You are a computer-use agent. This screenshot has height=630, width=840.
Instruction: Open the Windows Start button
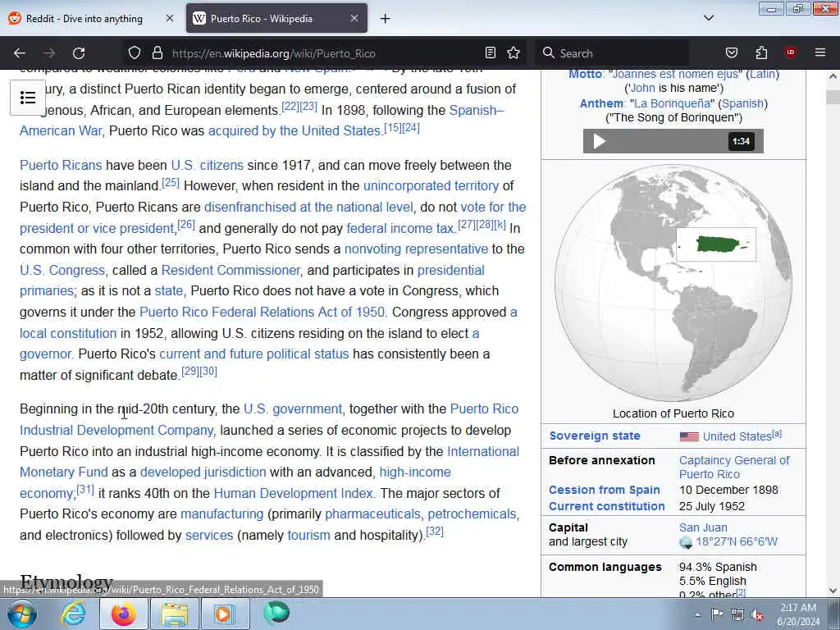[x=22, y=614]
